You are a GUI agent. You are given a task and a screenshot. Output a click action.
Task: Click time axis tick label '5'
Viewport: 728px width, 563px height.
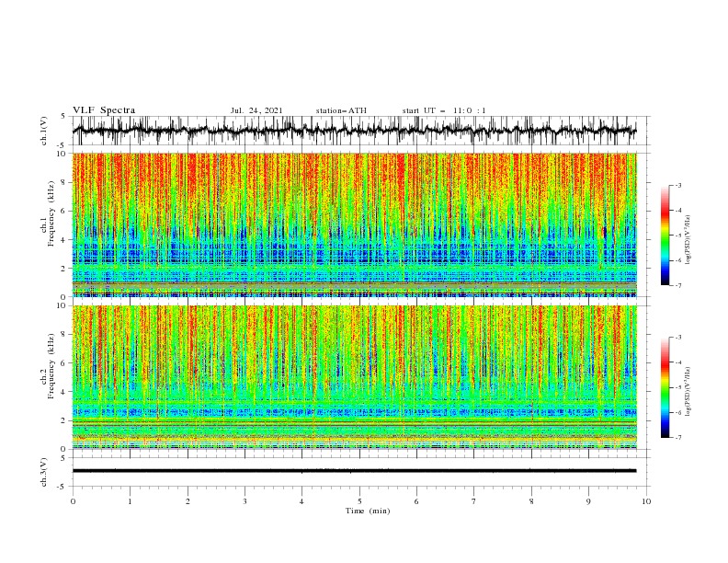coord(359,501)
